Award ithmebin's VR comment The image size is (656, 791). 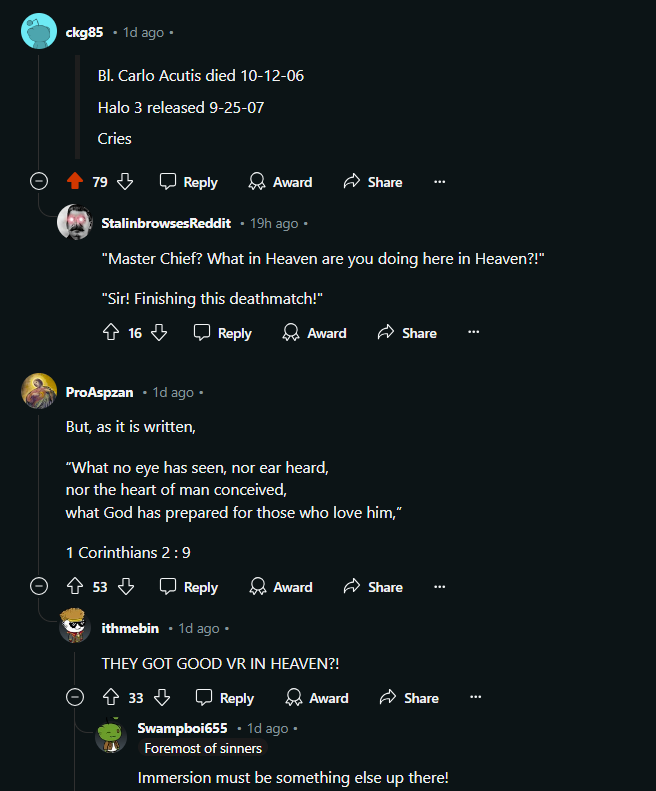(x=316, y=698)
